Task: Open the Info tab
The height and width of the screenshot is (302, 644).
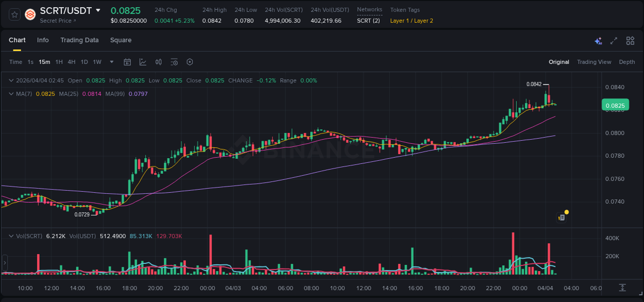Action: point(43,40)
